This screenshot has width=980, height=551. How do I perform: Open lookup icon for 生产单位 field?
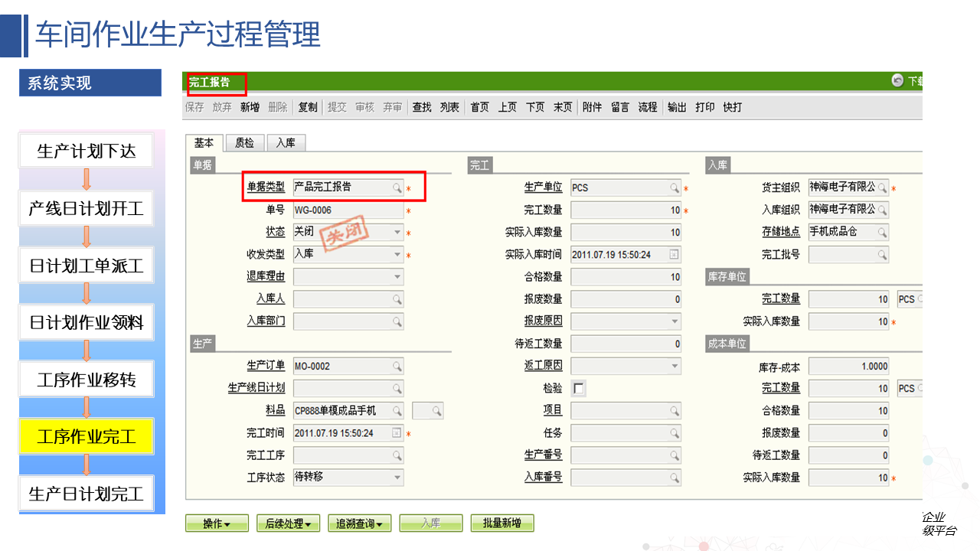675,187
